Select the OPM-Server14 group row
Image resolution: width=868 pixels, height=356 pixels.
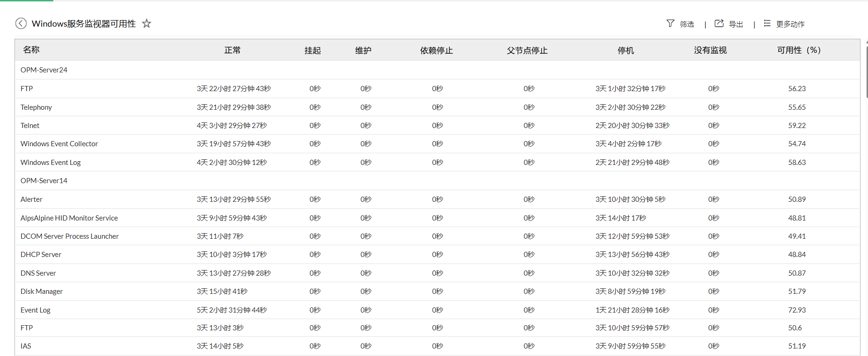[x=44, y=181]
